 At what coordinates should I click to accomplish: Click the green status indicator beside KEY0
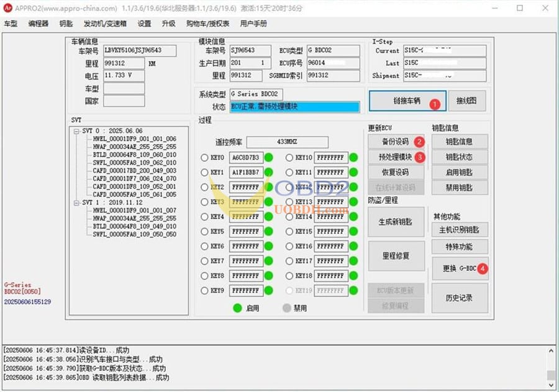(269, 157)
